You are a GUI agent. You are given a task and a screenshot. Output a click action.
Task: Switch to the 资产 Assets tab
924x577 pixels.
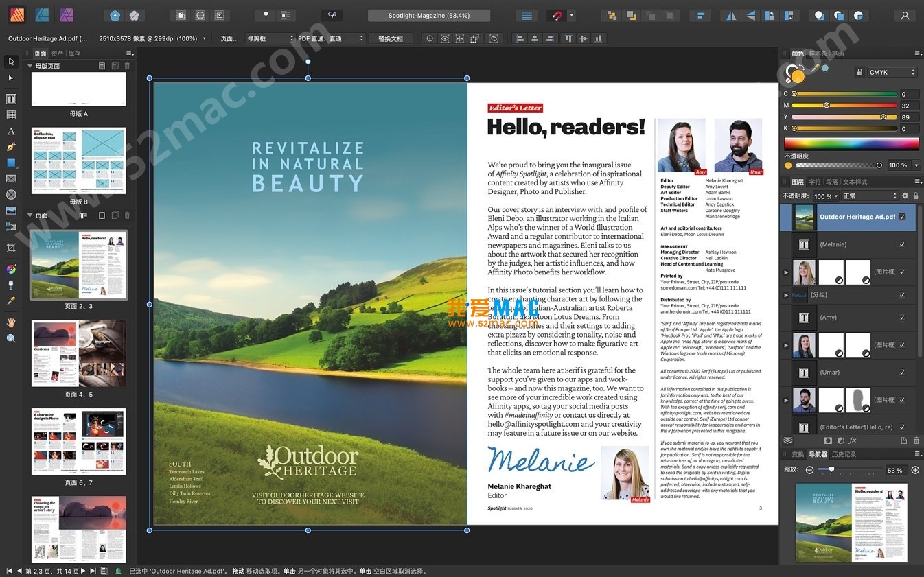pyautogui.click(x=57, y=54)
